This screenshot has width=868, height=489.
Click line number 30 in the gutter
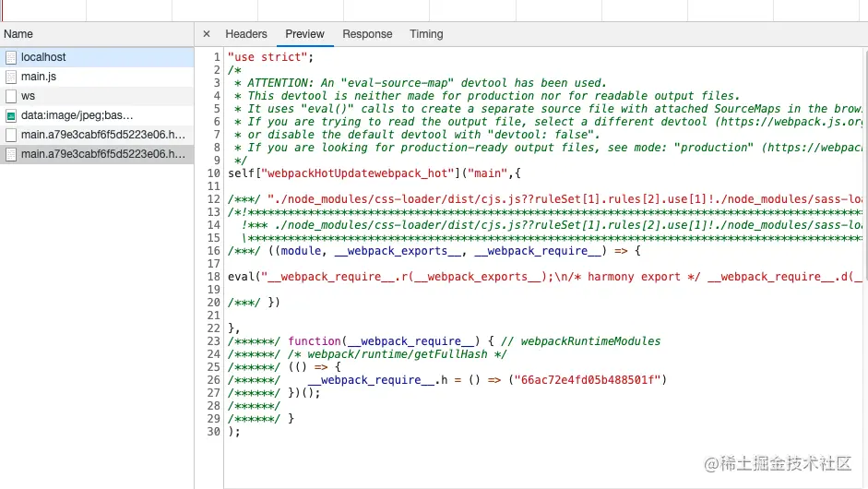tap(214, 432)
